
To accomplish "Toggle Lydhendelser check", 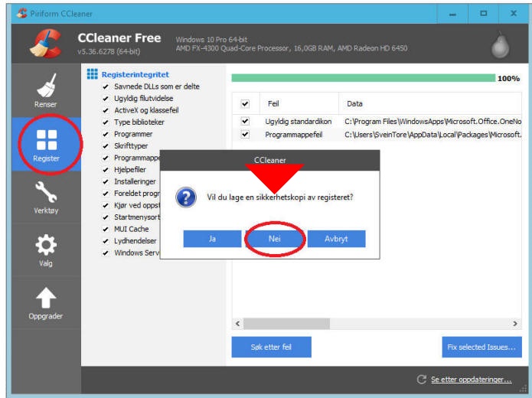I will [106, 241].
